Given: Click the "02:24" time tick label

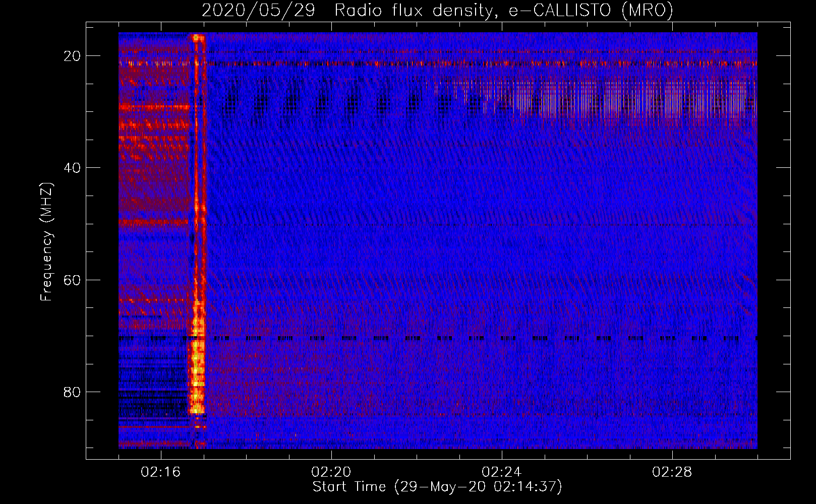Looking at the screenshot, I should tap(502, 472).
